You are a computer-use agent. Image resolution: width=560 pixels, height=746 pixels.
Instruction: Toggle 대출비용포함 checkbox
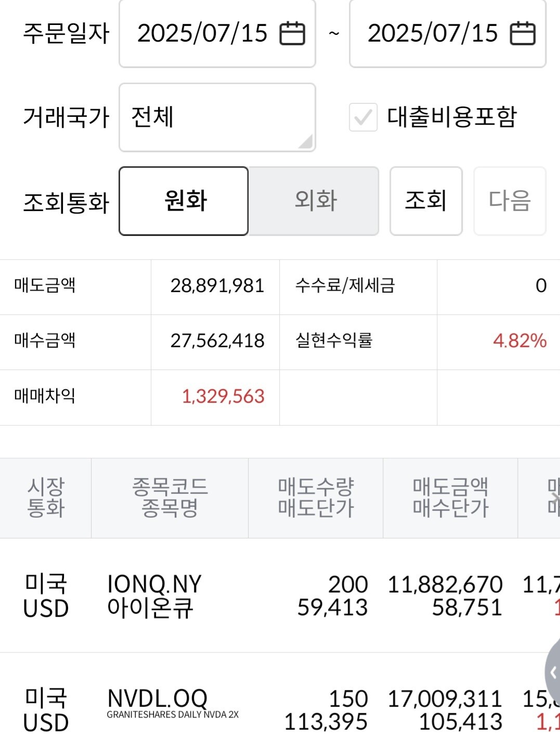click(363, 117)
